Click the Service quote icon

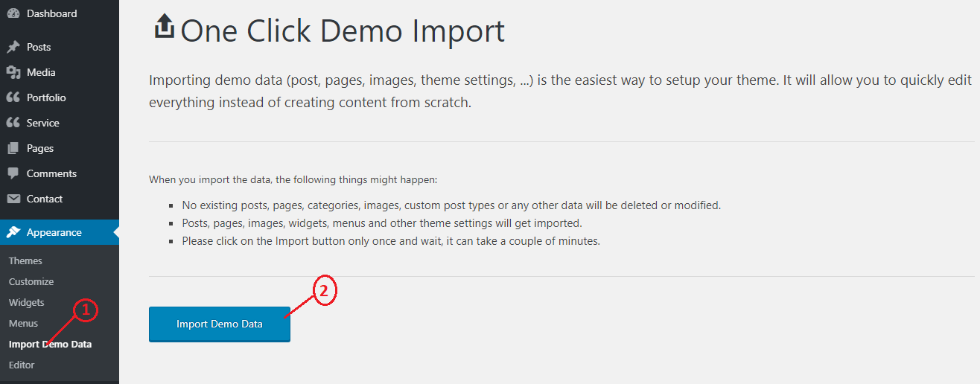13,123
